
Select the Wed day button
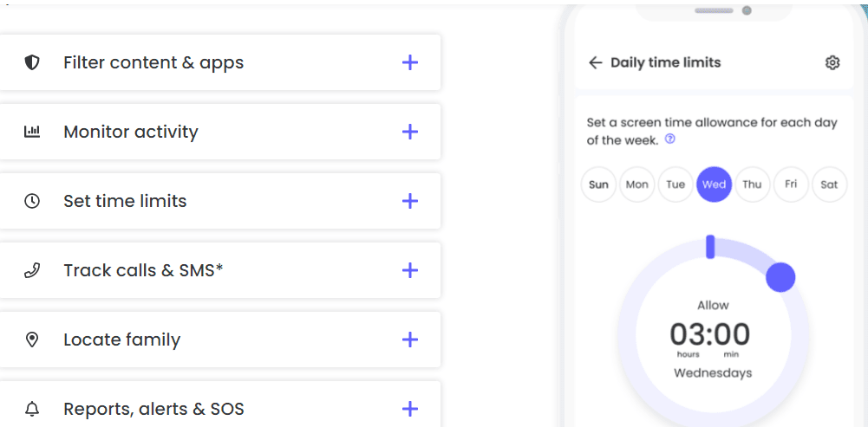(715, 184)
